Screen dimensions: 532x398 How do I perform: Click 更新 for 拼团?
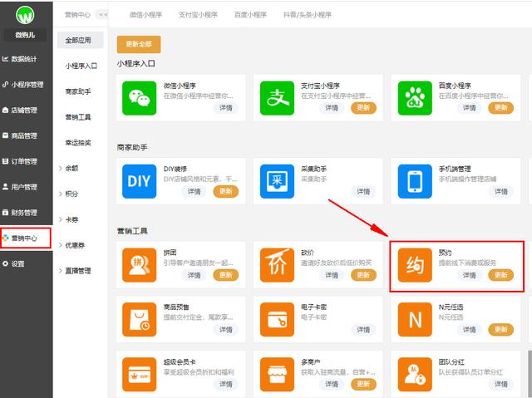tap(225, 275)
